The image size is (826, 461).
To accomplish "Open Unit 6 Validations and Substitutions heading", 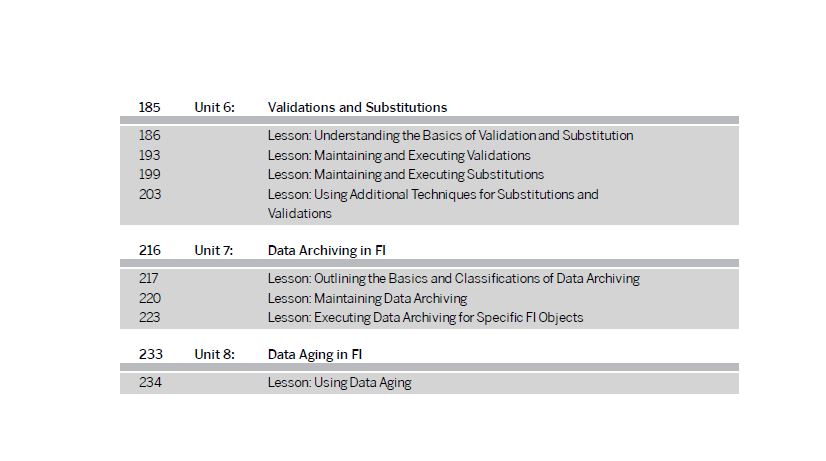I will (x=357, y=107).
